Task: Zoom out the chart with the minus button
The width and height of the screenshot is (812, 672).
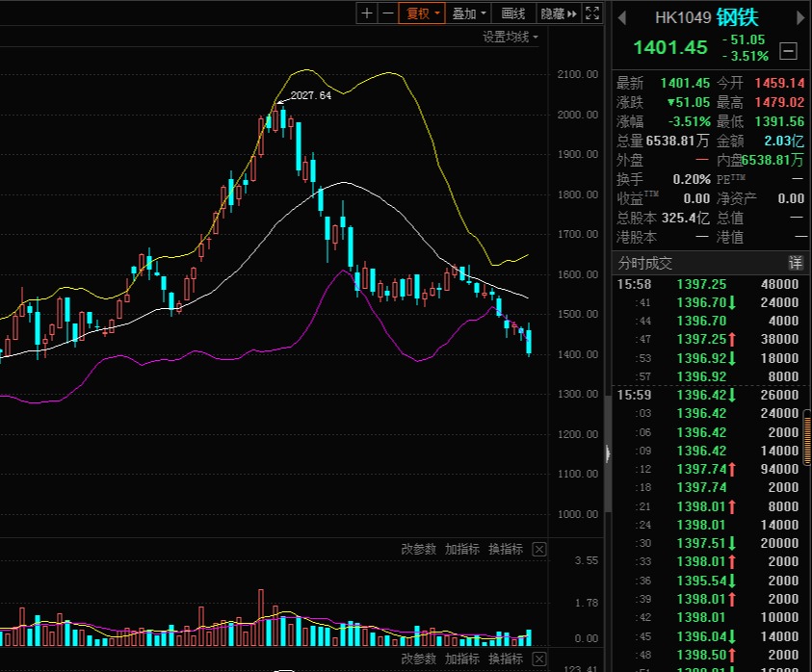Action: pyautogui.click(x=387, y=13)
